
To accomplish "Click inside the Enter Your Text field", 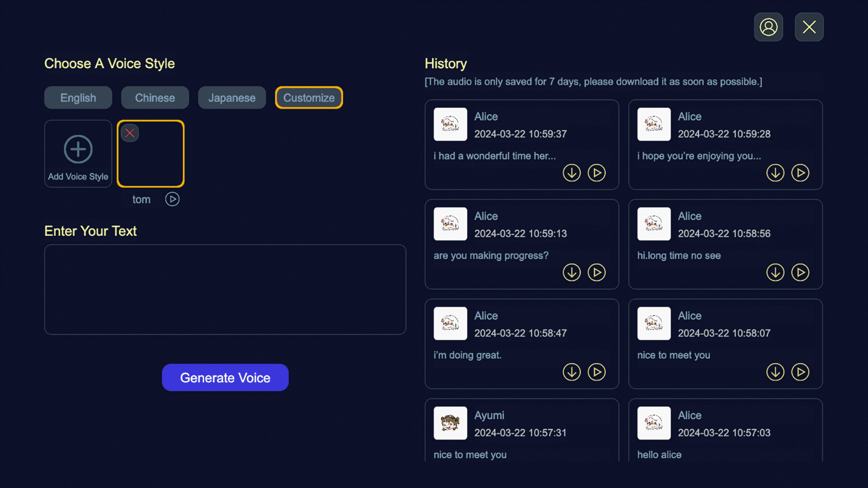I will (x=225, y=289).
